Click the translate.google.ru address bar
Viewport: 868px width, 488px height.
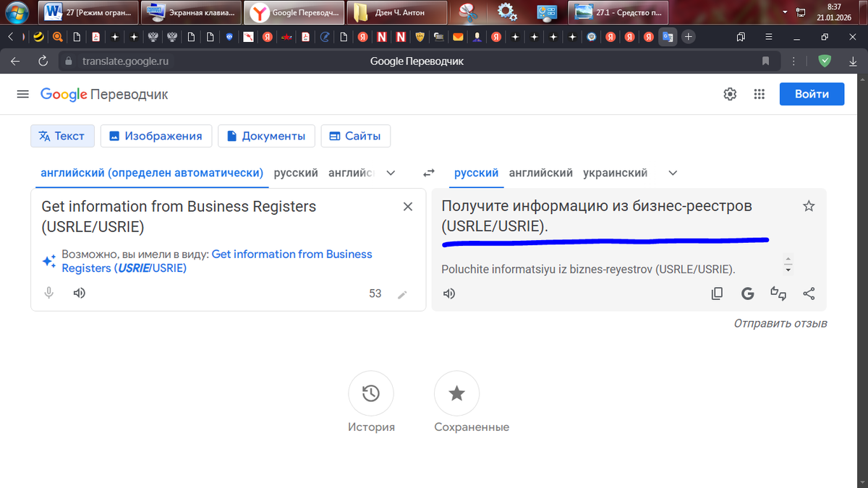(x=125, y=61)
